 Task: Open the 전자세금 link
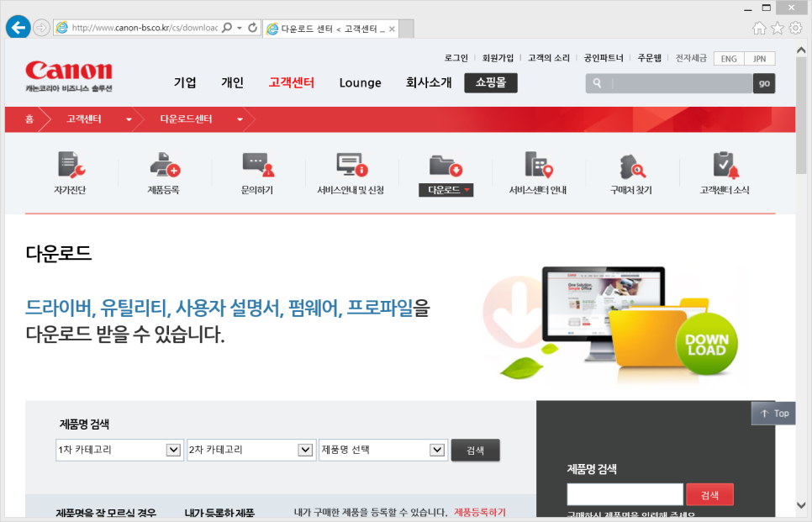(x=691, y=58)
